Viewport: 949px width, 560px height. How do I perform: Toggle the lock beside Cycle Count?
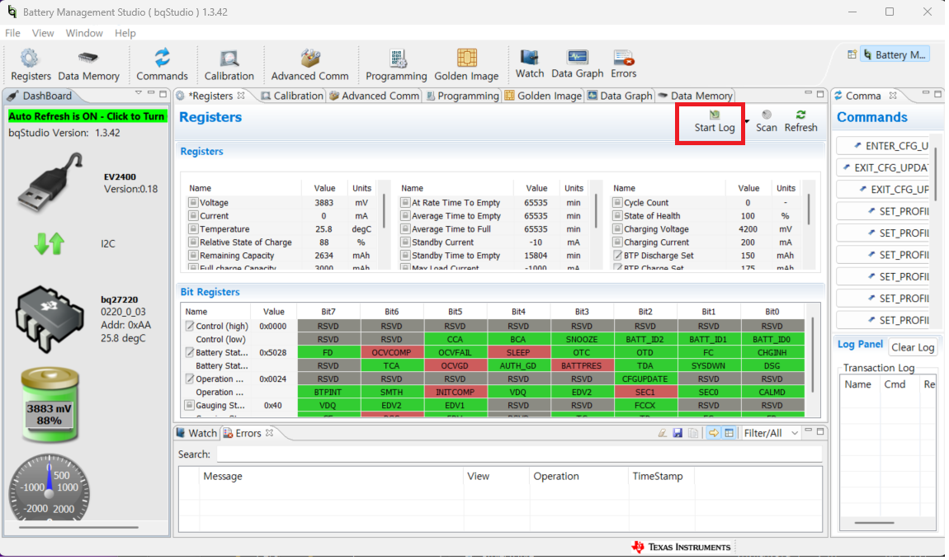coord(617,203)
